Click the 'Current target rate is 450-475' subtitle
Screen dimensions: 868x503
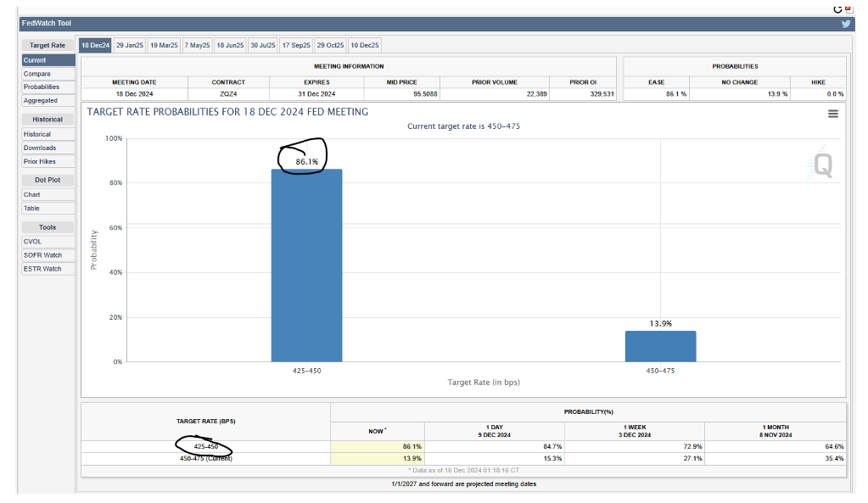(x=464, y=126)
